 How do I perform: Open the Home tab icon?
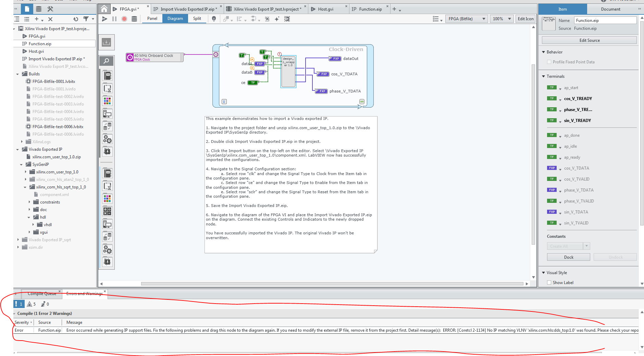tap(104, 9)
